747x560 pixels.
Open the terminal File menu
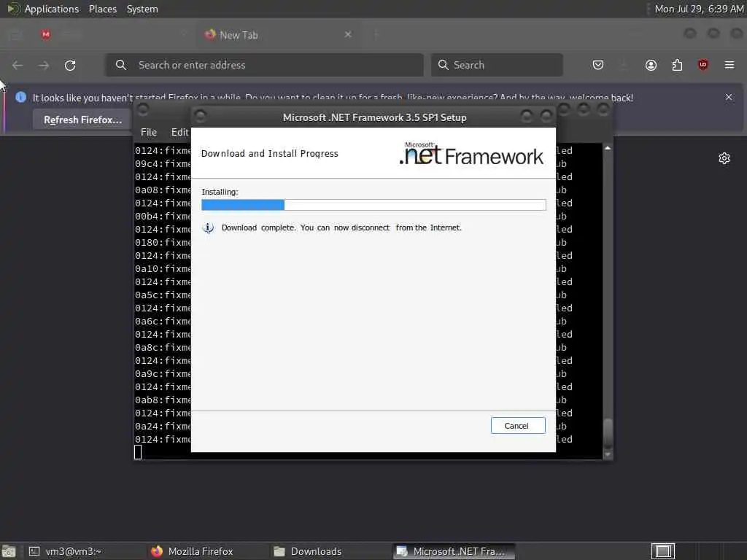point(149,133)
